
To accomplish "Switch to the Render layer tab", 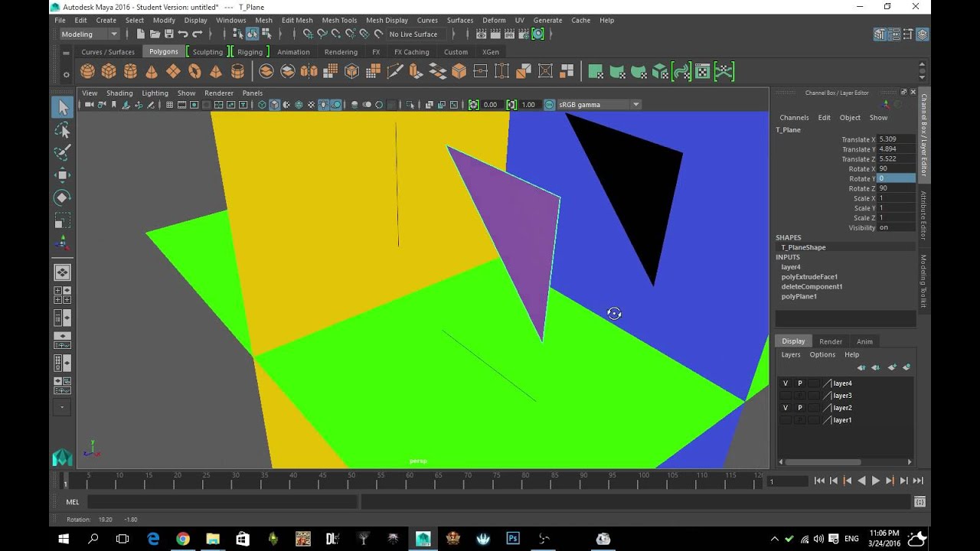I will (831, 341).
